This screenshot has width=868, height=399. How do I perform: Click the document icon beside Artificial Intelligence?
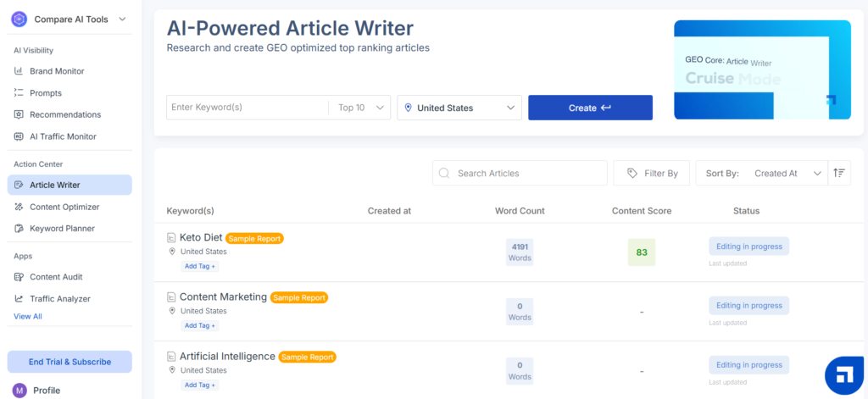coord(171,357)
